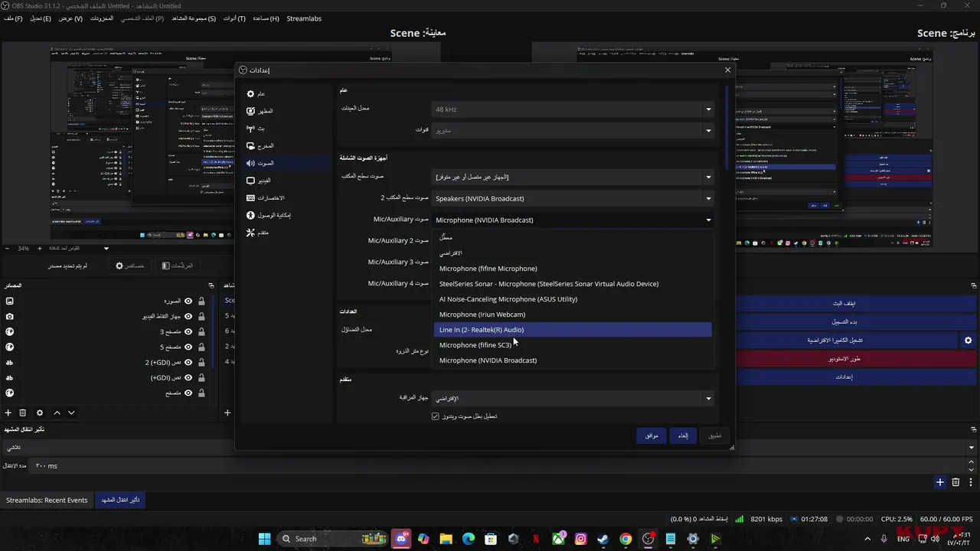Add a transition with blue plus icon

coord(940,482)
